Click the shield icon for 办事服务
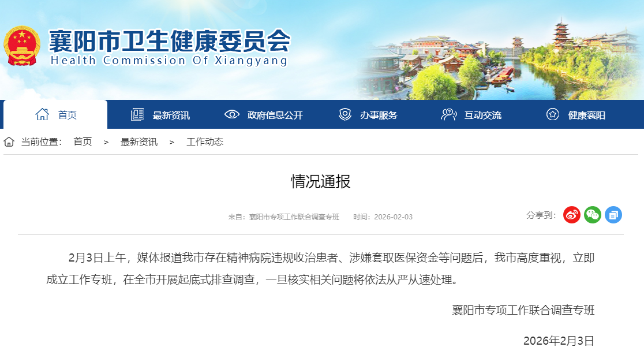This screenshot has width=644, height=362. coord(345,114)
